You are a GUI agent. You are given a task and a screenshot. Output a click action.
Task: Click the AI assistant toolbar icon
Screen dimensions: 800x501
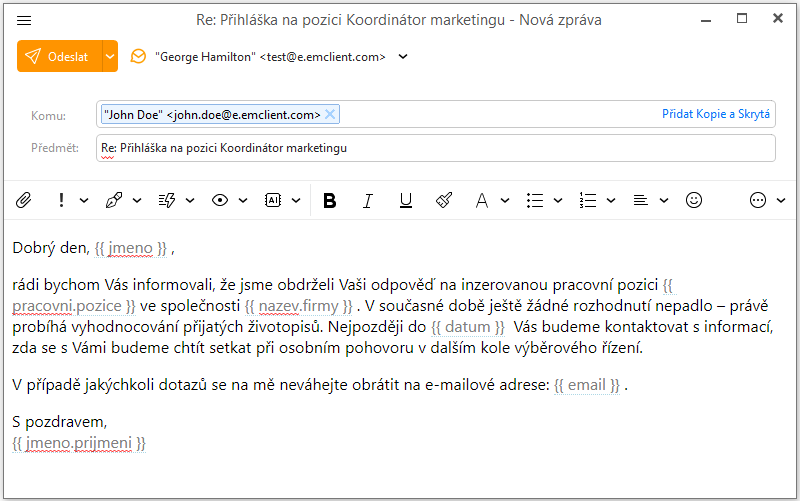point(272,200)
